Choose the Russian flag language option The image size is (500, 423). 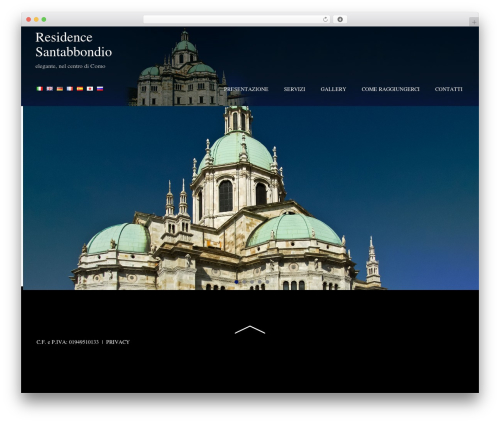100,89
